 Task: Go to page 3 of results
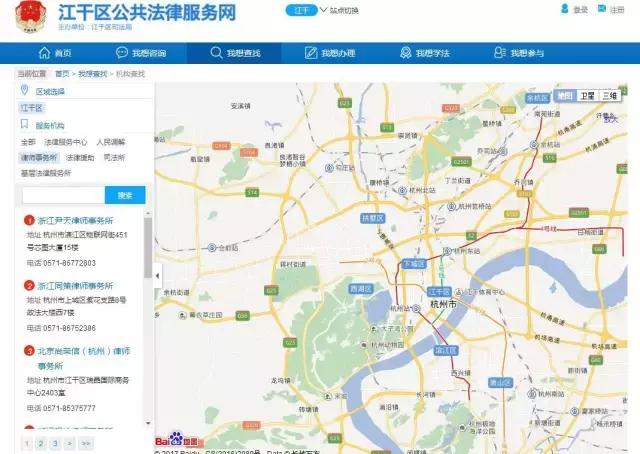click(x=55, y=443)
